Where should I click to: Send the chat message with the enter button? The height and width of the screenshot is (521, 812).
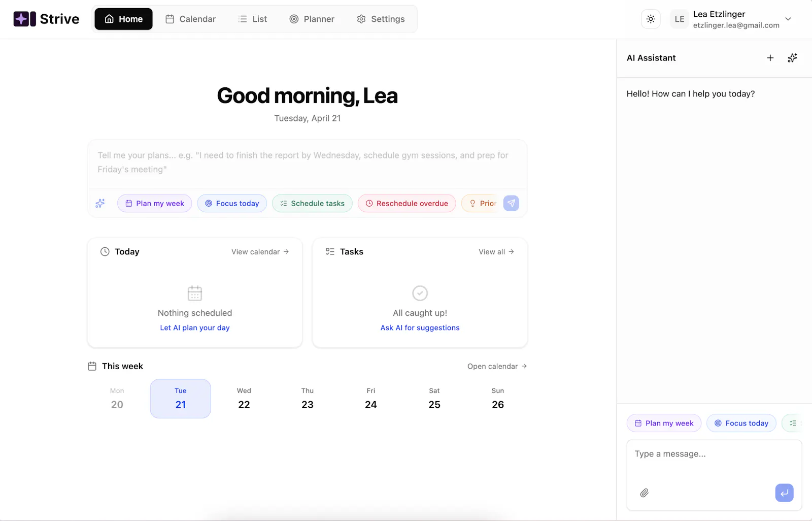point(784,493)
